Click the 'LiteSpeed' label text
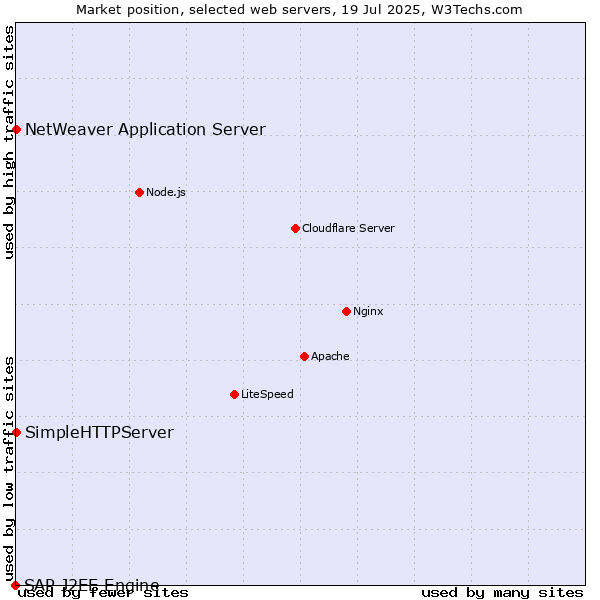The image size is (600, 600). tap(267, 395)
